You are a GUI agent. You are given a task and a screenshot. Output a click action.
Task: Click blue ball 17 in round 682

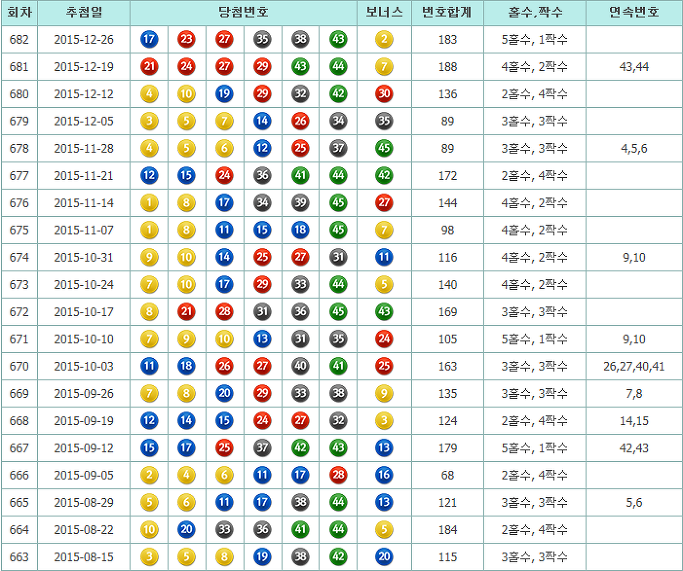[149, 40]
